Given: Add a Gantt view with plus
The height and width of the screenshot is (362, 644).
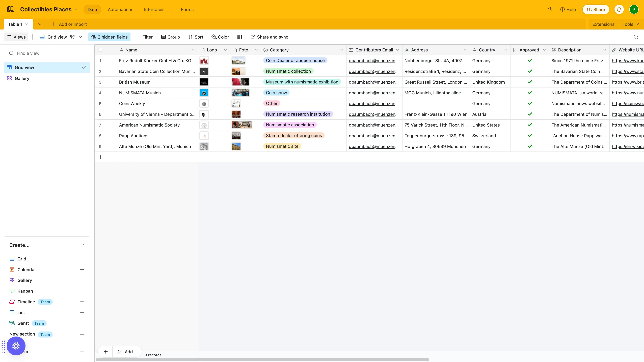Looking at the screenshot, I should click(x=82, y=323).
